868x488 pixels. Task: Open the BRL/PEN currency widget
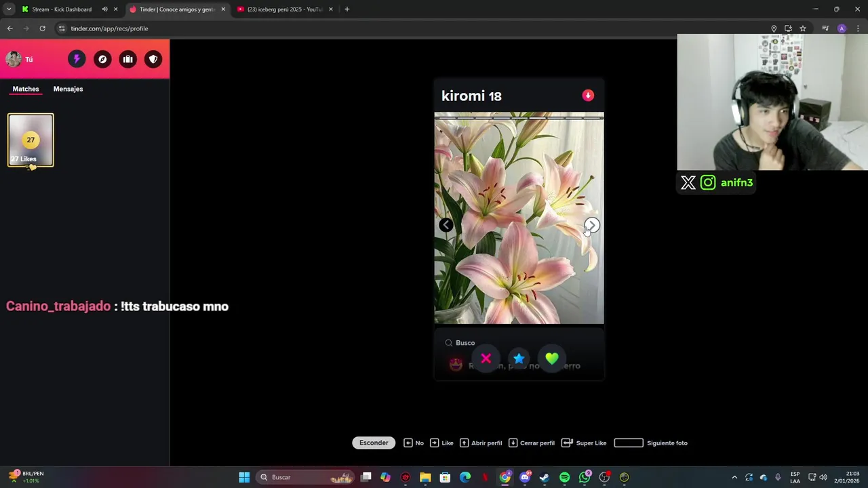[27, 477]
